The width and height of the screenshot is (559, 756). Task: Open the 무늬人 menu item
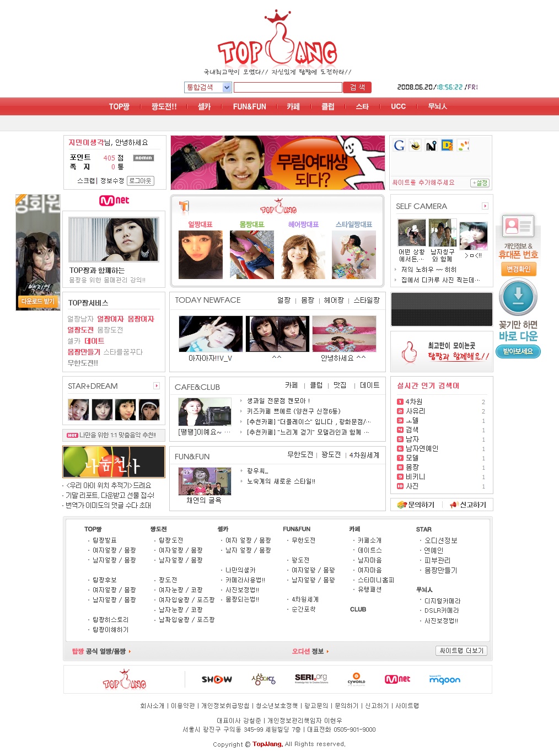[438, 106]
